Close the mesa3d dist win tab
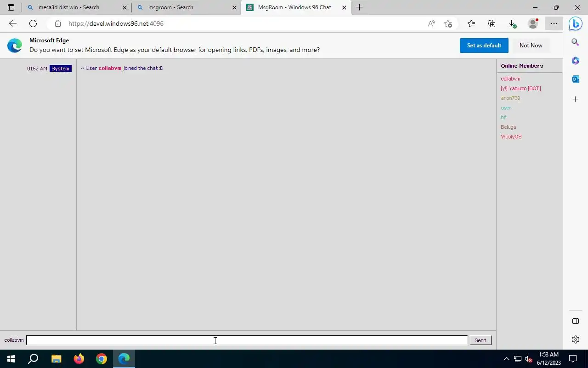Image resolution: width=588 pixels, height=368 pixels. click(x=124, y=7)
